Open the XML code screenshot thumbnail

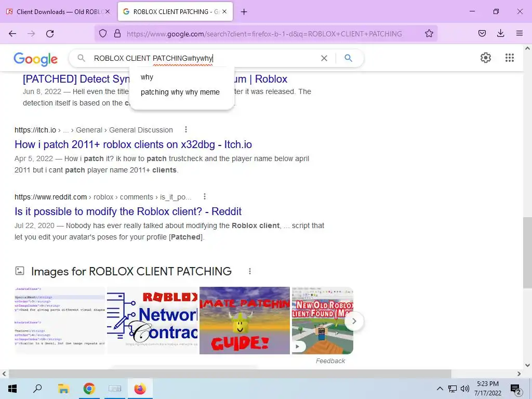[60, 321]
